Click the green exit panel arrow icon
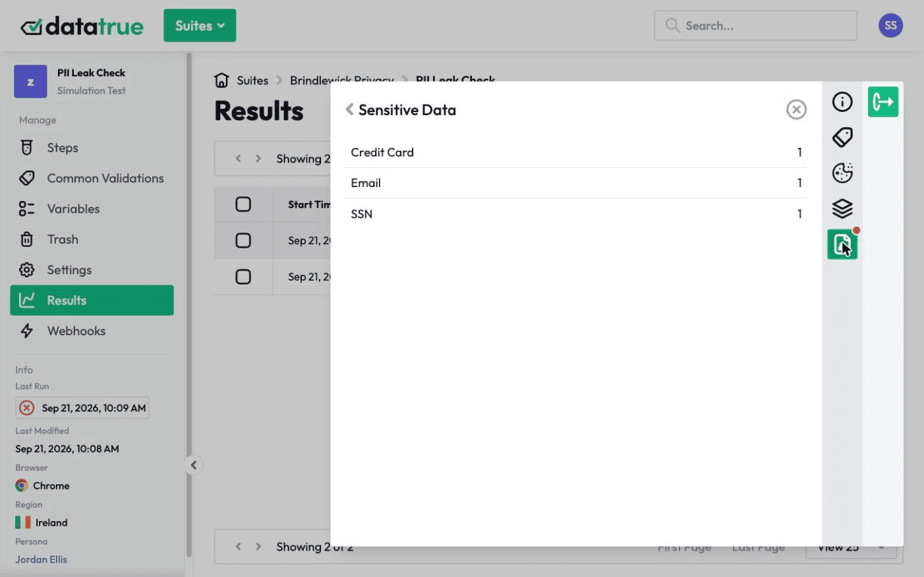This screenshot has height=577, width=924. pos(883,102)
